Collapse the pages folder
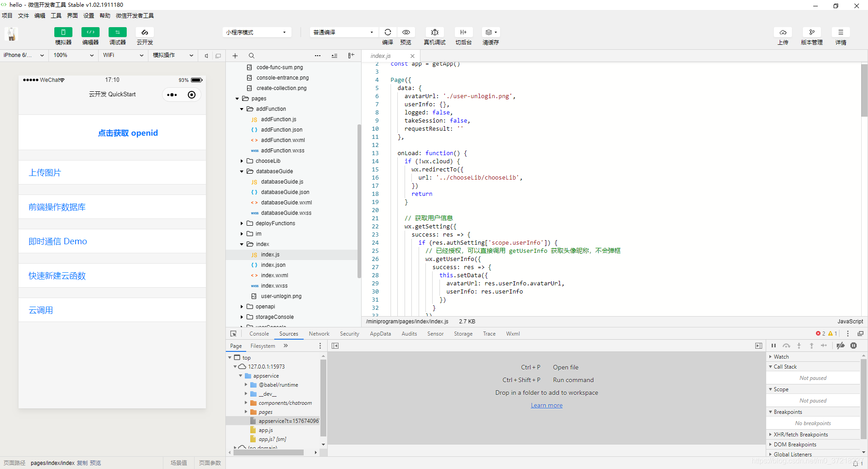Screen dimensions: 868x469 (x=237, y=99)
